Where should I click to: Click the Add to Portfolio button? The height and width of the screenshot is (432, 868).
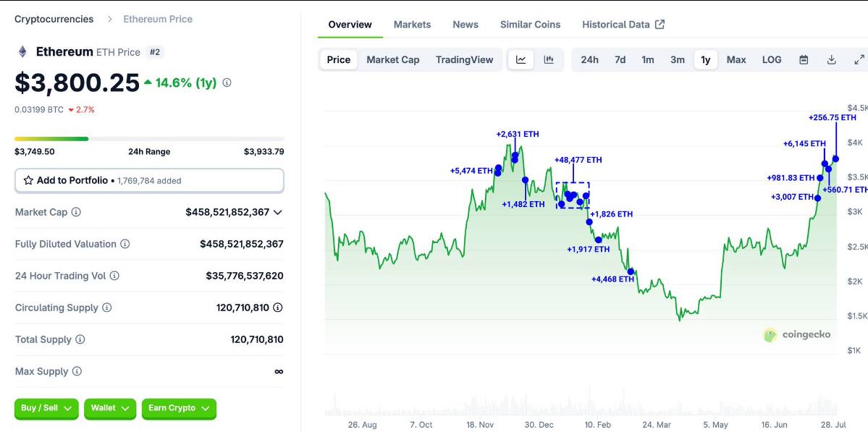(x=149, y=180)
